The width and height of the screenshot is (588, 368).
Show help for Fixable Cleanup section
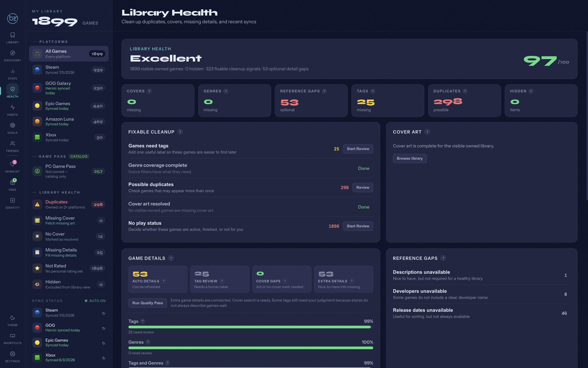180,132
